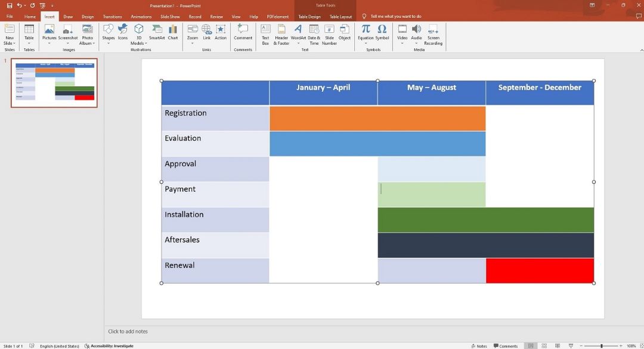644x349 pixels.
Task: Expand the Table dropdown arrow
Action: click(x=29, y=43)
